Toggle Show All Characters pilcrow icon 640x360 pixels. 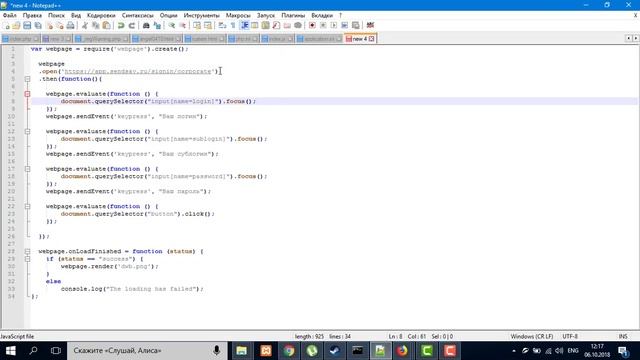[x=233, y=25]
